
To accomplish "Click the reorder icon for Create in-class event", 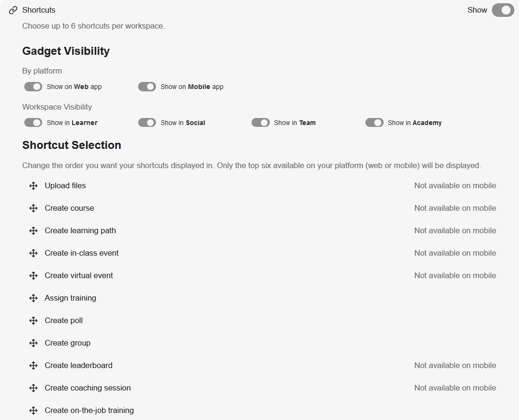I will click(33, 253).
